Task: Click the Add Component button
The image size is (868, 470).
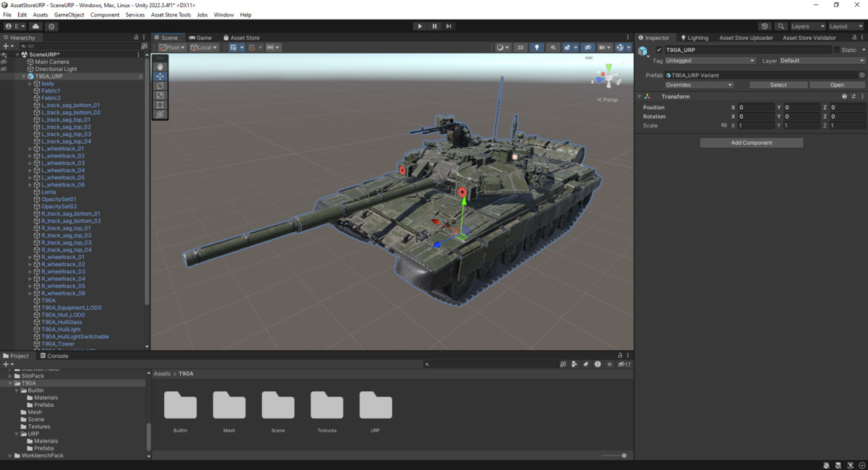Action: click(x=751, y=142)
